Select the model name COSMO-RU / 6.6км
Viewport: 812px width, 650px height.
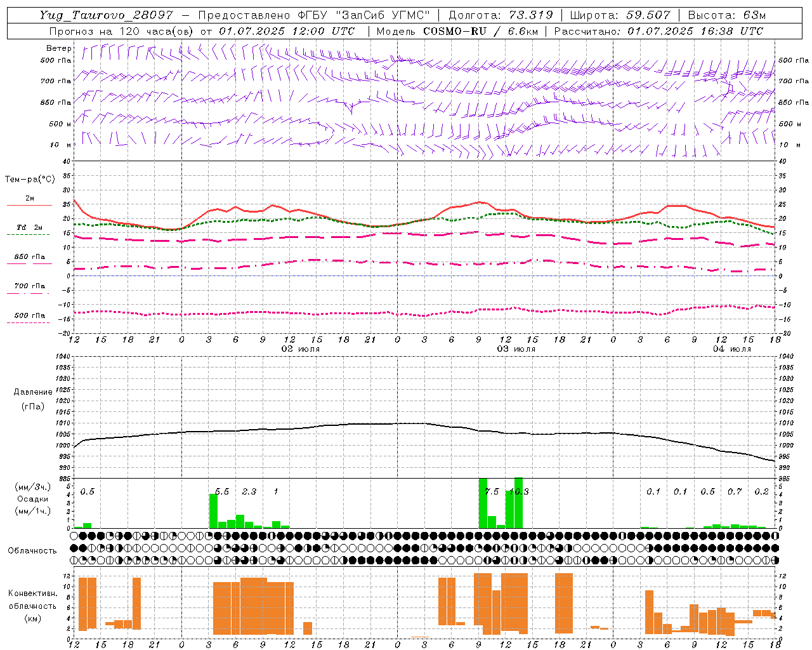pyautogui.click(x=480, y=31)
